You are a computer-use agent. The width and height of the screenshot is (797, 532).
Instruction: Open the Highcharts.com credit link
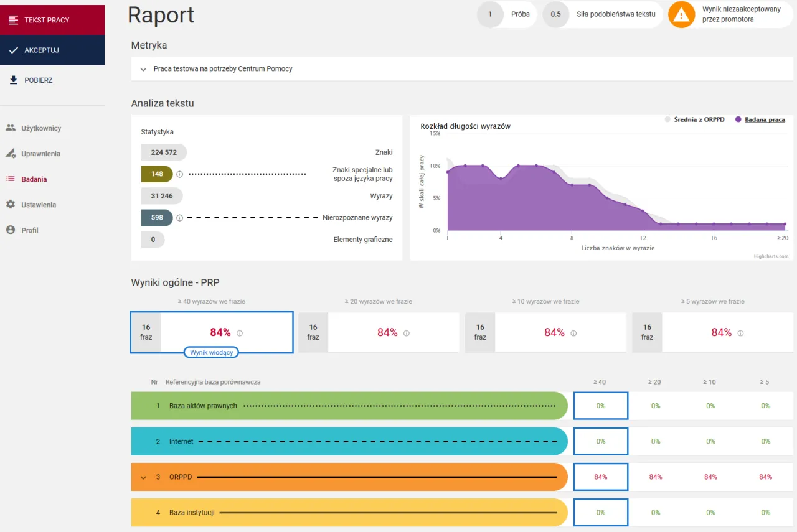click(x=771, y=256)
